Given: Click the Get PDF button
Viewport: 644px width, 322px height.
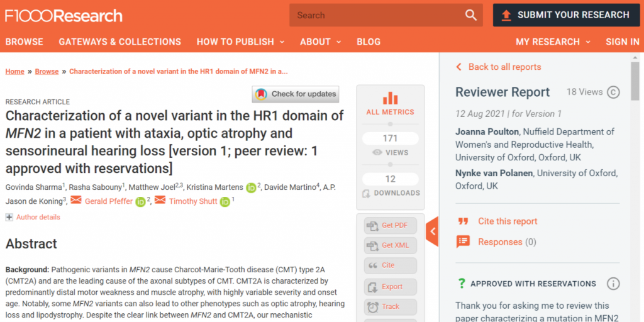Looking at the screenshot, I should pos(390,225).
